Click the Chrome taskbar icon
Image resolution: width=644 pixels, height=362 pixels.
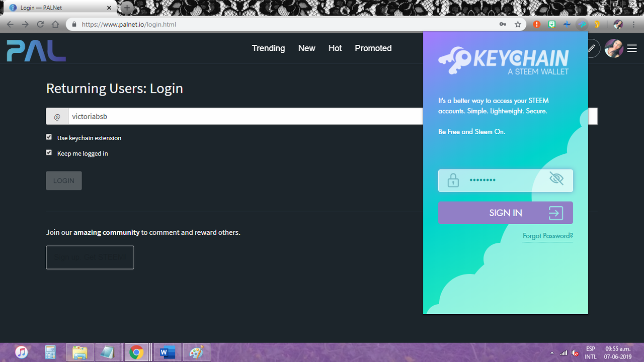click(x=136, y=352)
